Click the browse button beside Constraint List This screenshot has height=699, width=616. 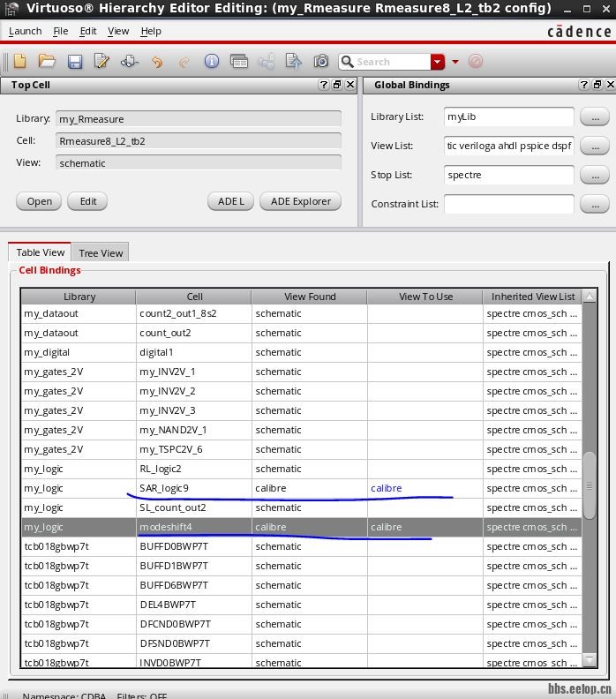(595, 204)
